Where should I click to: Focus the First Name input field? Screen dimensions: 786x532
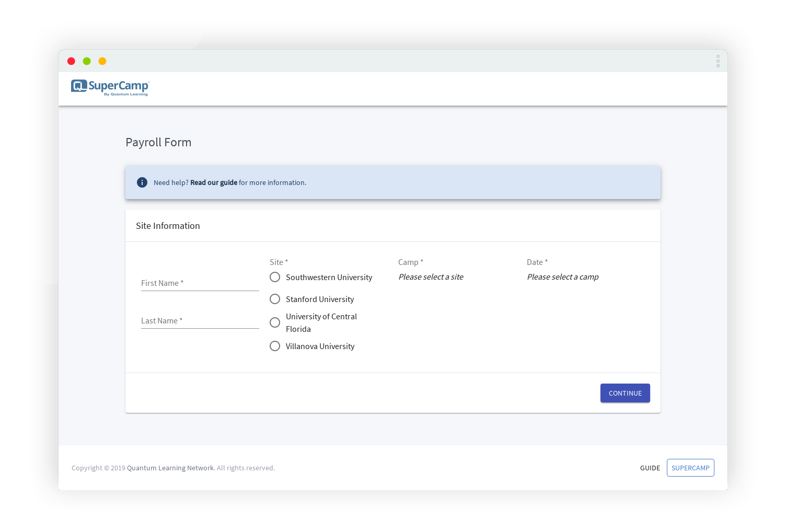pyautogui.click(x=200, y=283)
